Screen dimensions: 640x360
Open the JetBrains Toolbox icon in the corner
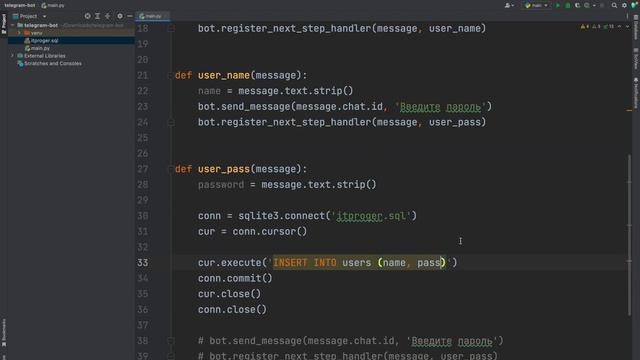point(634,5)
